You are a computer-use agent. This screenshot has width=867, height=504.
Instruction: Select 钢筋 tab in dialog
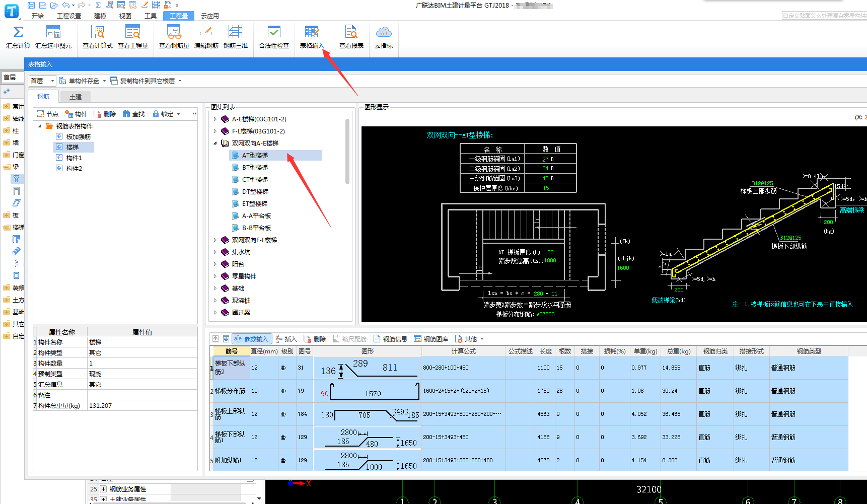[43, 97]
